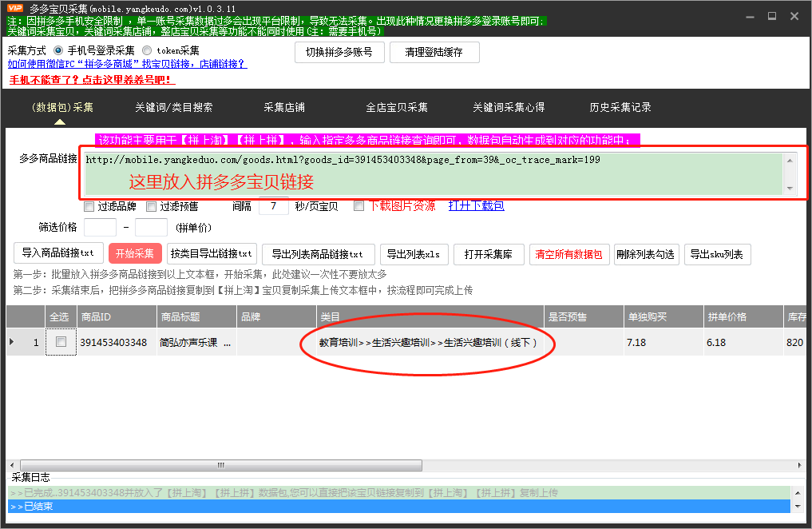
Task: Click the 6.18 group price cell
Action: click(x=743, y=342)
